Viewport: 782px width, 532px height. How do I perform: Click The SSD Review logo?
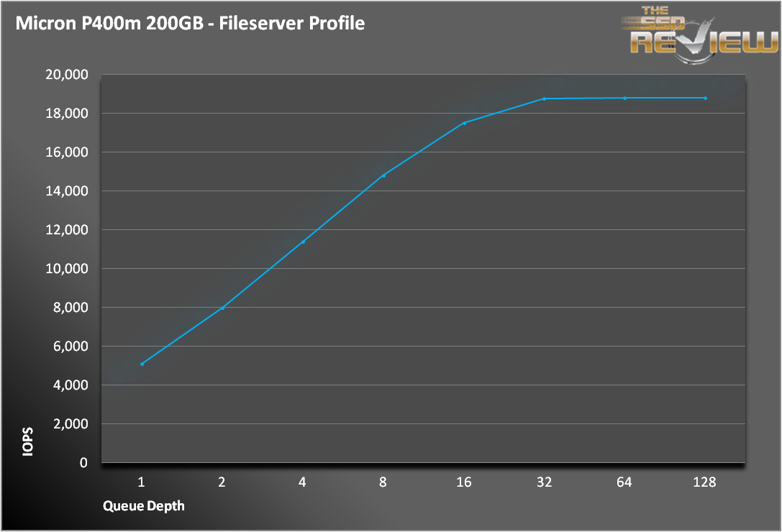[x=699, y=35]
